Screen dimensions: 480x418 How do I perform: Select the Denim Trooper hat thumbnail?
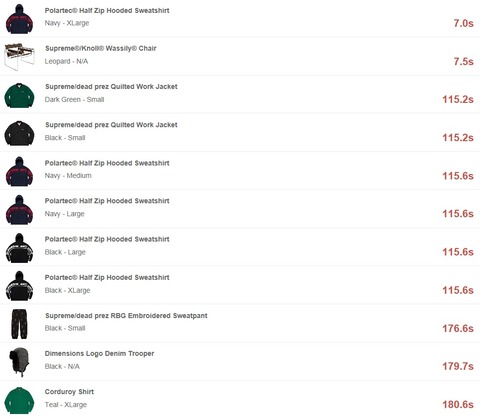(x=19, y=362)
